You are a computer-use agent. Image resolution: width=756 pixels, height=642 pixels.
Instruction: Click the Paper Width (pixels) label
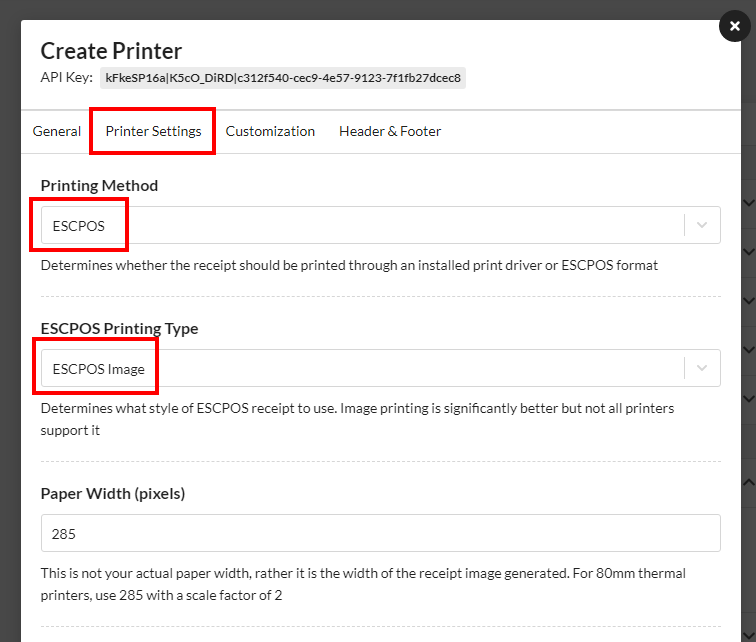pos(113,494)
